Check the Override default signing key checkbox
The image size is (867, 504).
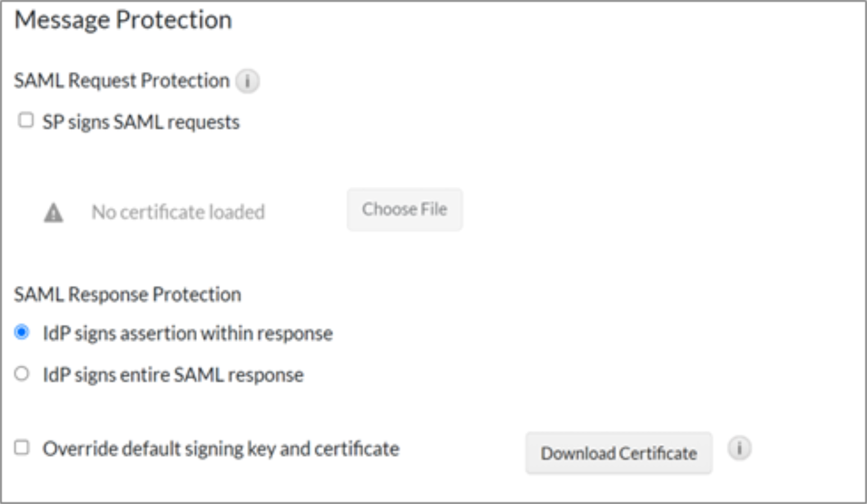pyautogui.click(x=22, y=447)
